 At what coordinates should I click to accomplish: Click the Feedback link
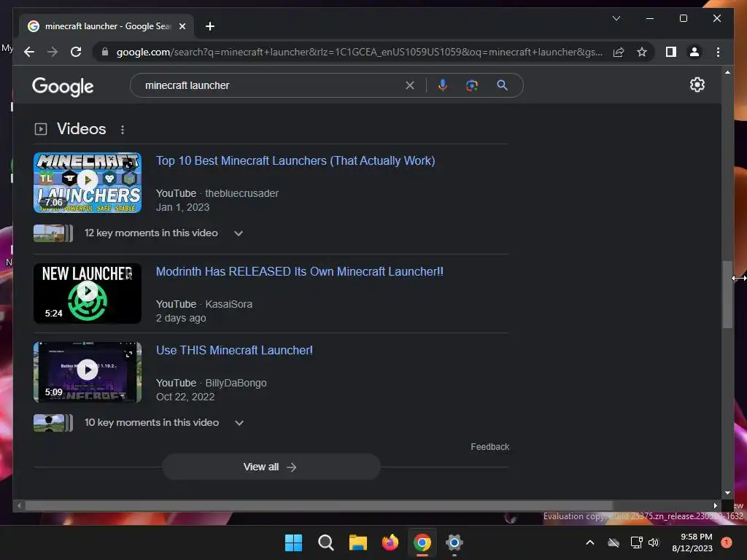(x=489, y=447)
